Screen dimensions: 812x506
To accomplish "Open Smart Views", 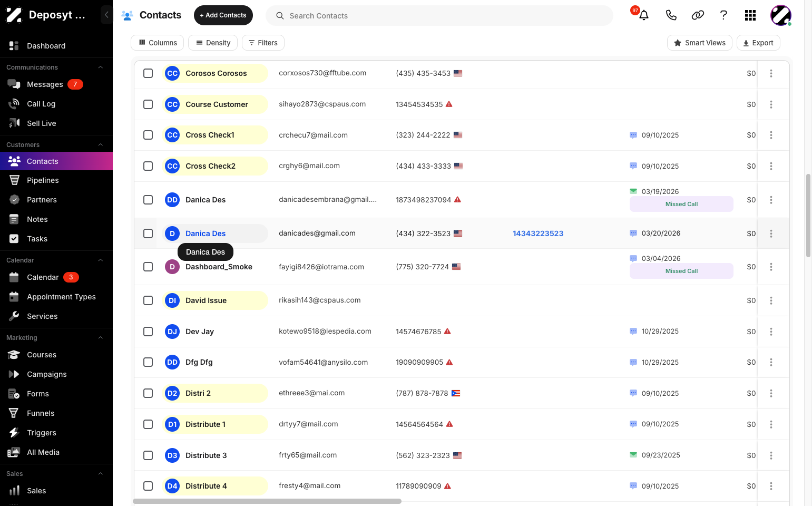I will 700,43.
